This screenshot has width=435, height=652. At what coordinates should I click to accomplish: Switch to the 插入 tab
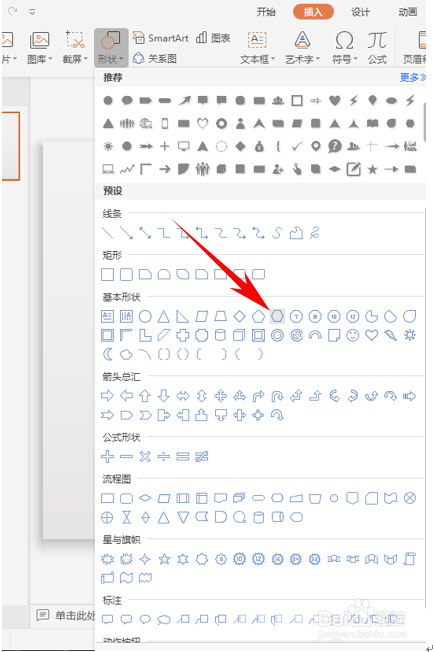click(x=313, y=12)
